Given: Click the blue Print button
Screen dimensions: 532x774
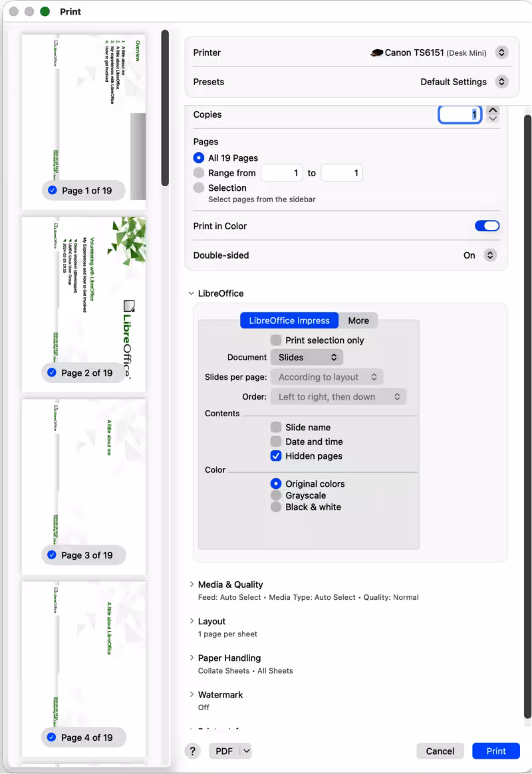Looking at the screenshot, I should point(496,751).
